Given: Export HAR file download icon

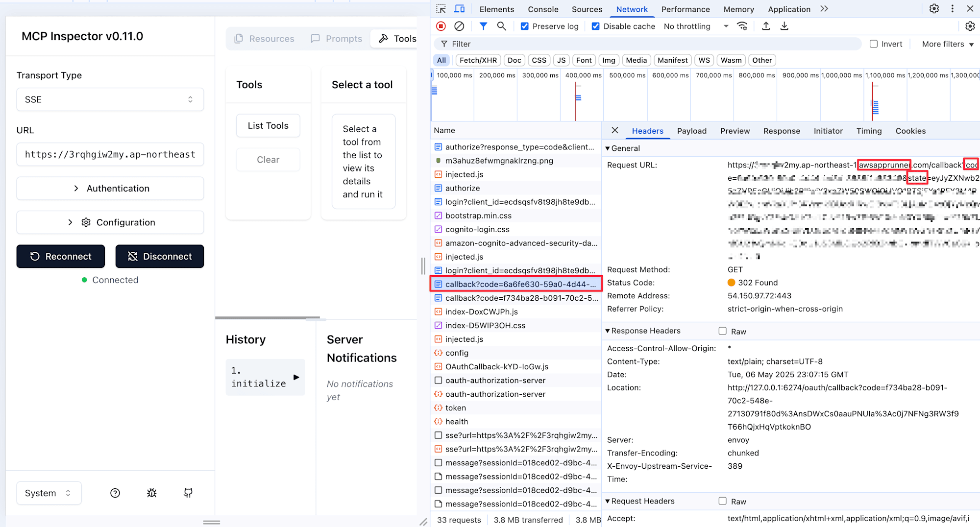Looking at the screenshot, I should tap(784, 26).
